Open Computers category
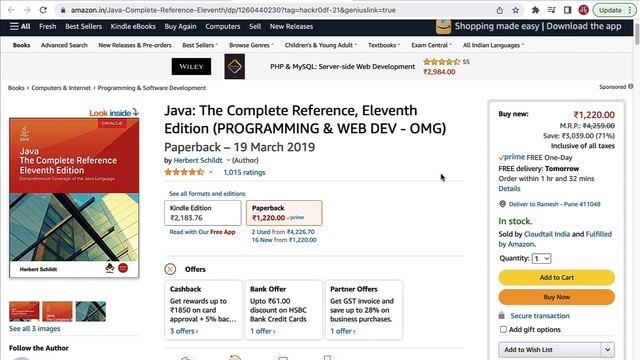 (x=222, y=27)
